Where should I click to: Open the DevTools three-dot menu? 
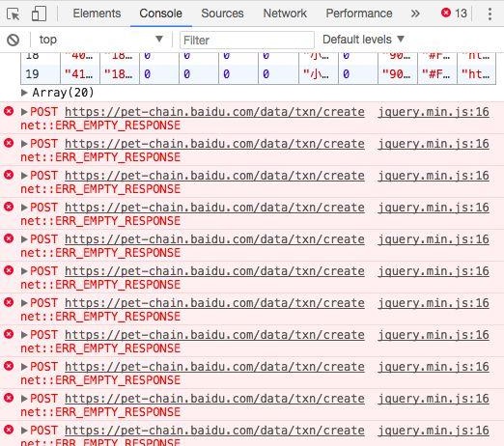point(490,14)
